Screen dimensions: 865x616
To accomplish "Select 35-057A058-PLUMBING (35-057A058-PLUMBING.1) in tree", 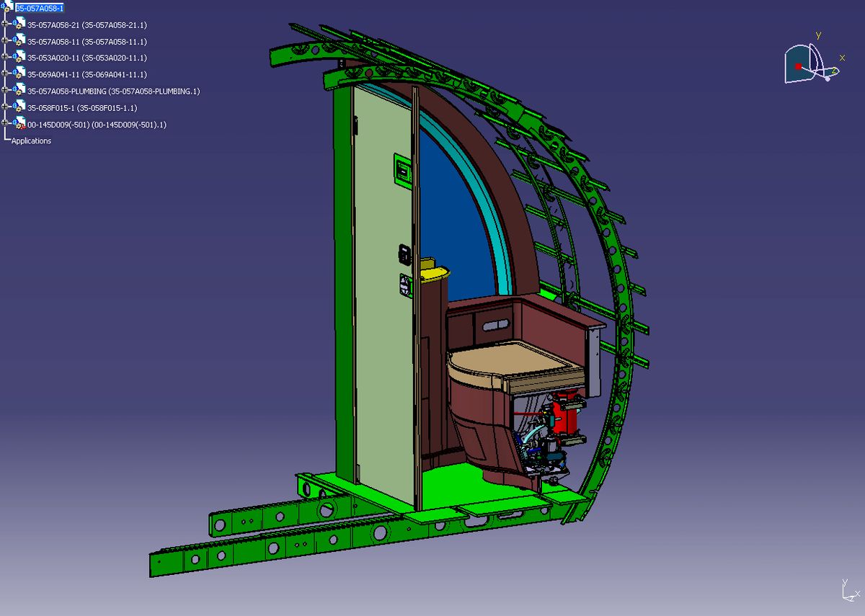I will click(114, 91).
